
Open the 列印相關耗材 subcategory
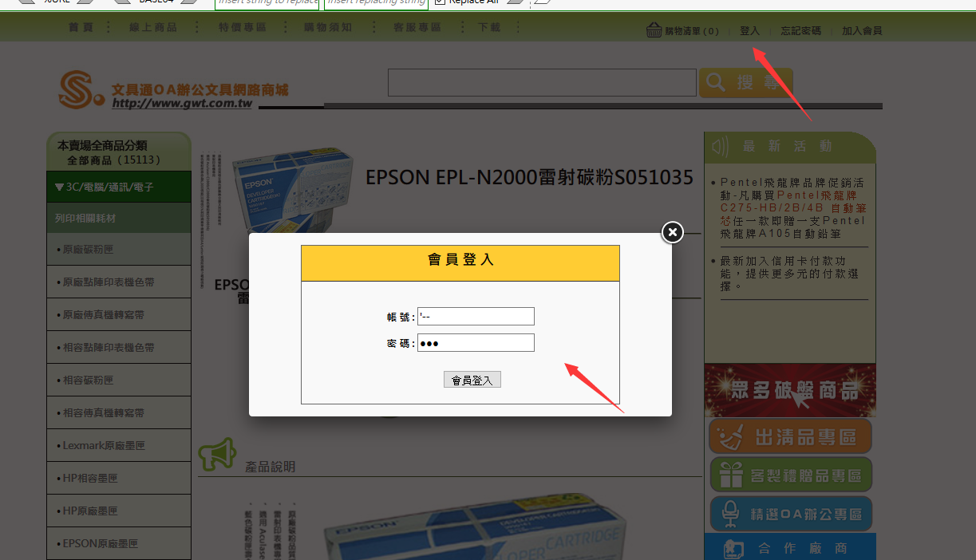[118, 218]
